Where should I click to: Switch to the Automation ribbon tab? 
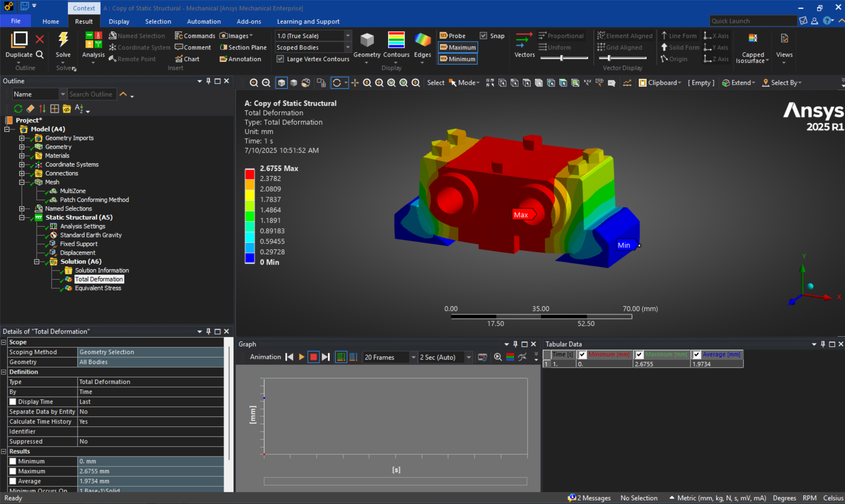click(x=204, y=21)
